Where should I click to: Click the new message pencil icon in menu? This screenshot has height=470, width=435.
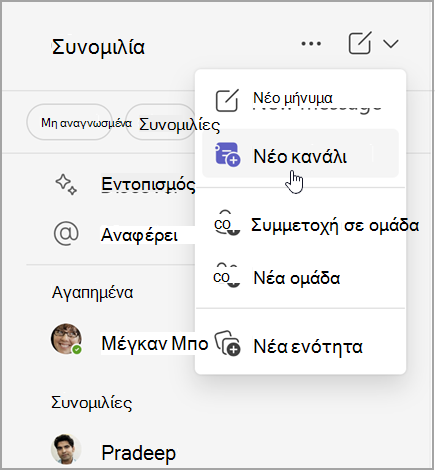point(227,100)
